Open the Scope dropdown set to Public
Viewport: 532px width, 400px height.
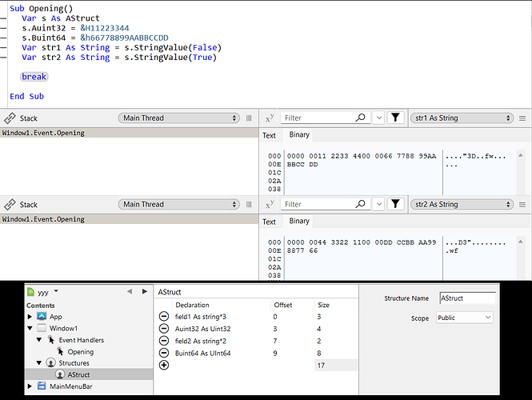464,318
